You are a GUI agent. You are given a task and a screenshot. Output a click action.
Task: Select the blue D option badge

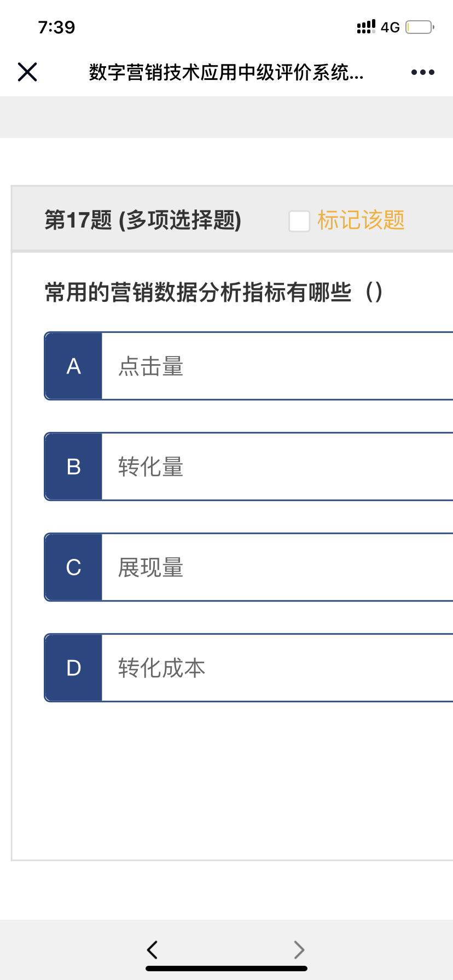[73, 668]
